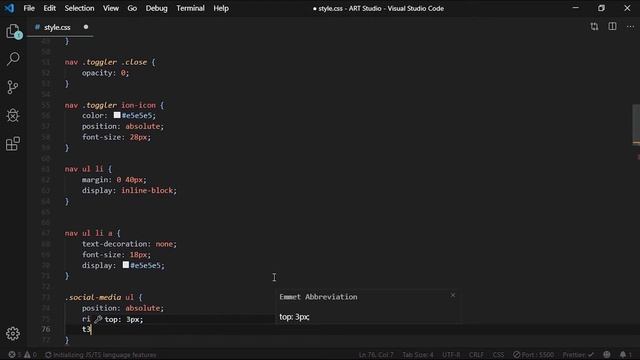The height and width of the screenshot is (360, 640).
Task: Click the VS Code logo icon
Action: click(9, 8)
